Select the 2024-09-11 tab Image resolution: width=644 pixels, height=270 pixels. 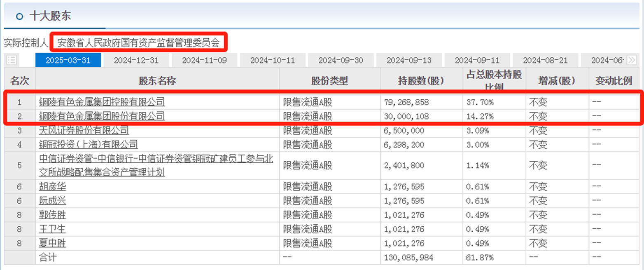pyautogui.click(x=477, y=60)
